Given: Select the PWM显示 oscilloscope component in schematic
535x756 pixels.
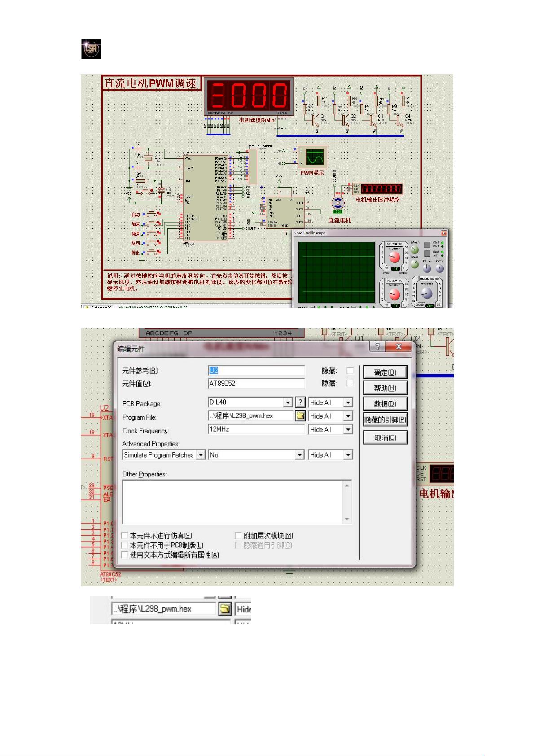Looking at the screenshot, I should tap(312, 157).
